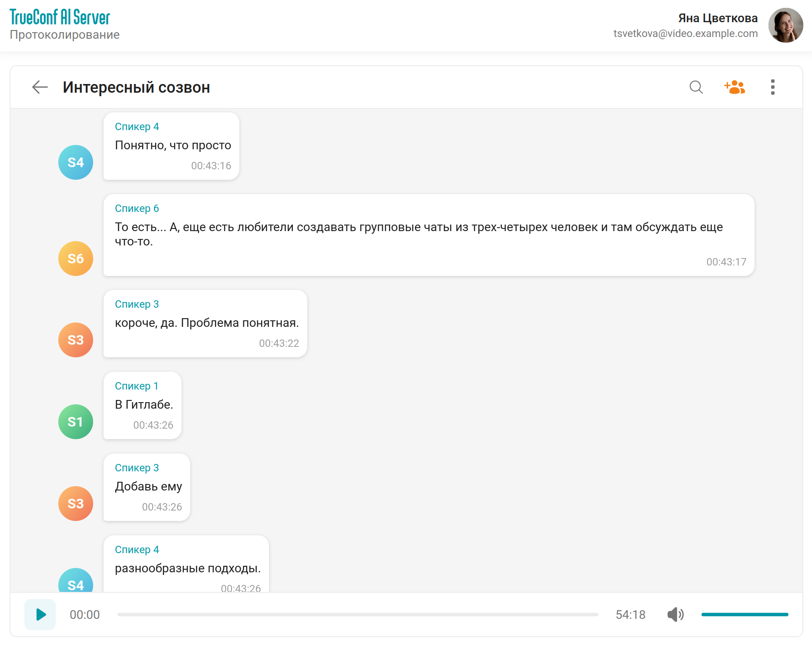Viewport: 812px width, 645px height.
Task: Adjust the teal volume slider
Action: pos(745,615)
